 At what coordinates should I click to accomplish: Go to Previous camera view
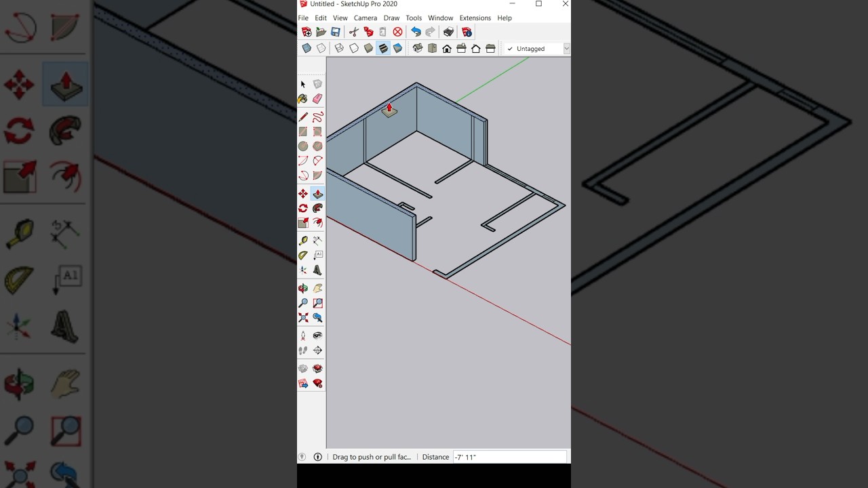click(317, 317)
